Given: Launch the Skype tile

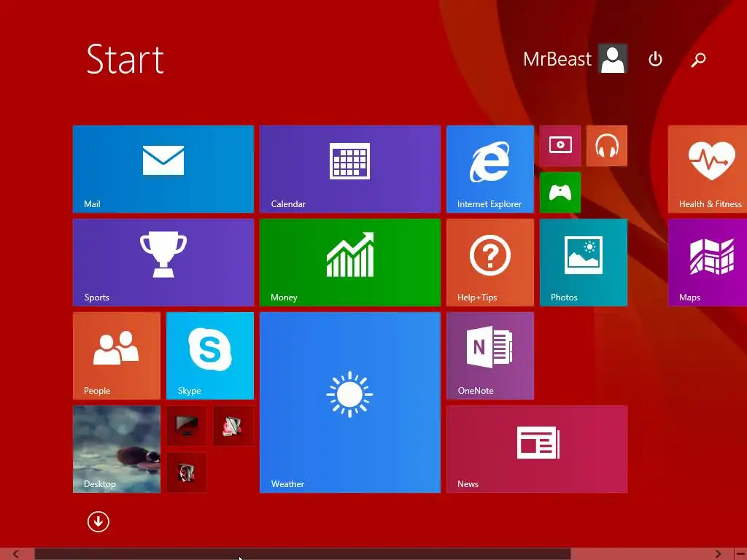Looking at the screenshot, I should click(x=209, y=356).
